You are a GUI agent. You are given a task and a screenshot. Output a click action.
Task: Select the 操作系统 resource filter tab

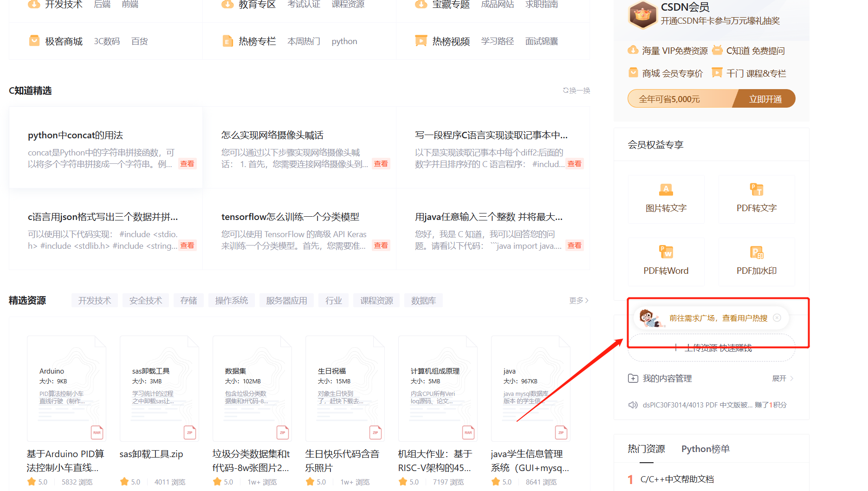pyautogui.click(x=232, y=300)
